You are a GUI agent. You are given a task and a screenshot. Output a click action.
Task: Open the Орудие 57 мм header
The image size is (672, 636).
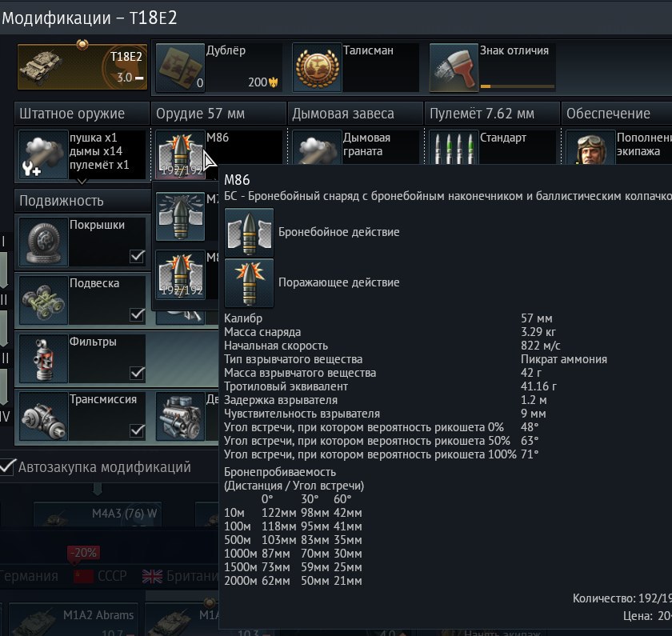pos(218,114)
